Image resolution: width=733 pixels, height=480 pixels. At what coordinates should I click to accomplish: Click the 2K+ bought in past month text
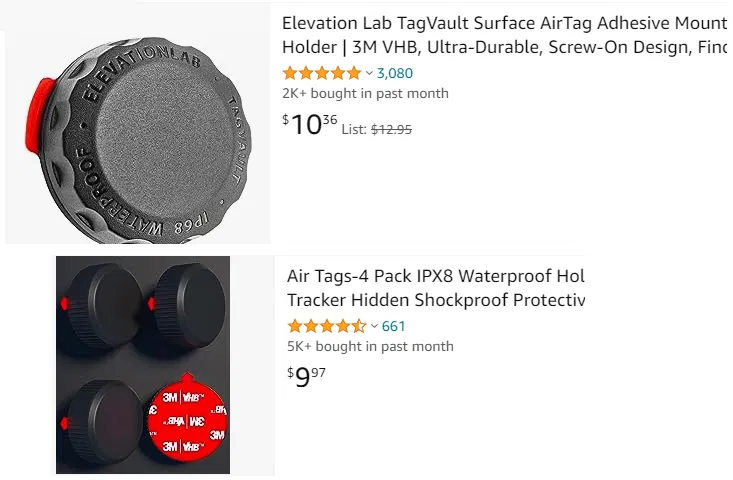[365, 94]
